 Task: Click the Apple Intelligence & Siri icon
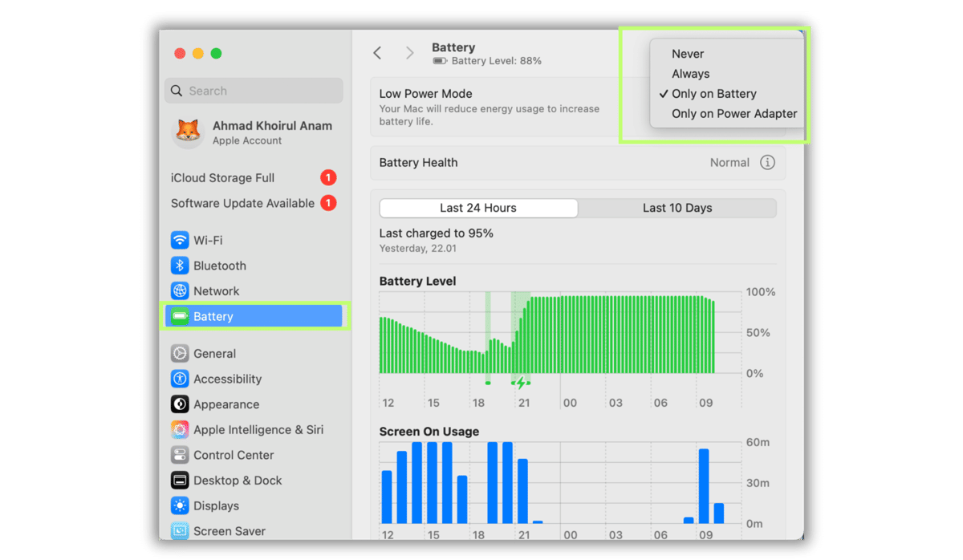coord(180,430)
